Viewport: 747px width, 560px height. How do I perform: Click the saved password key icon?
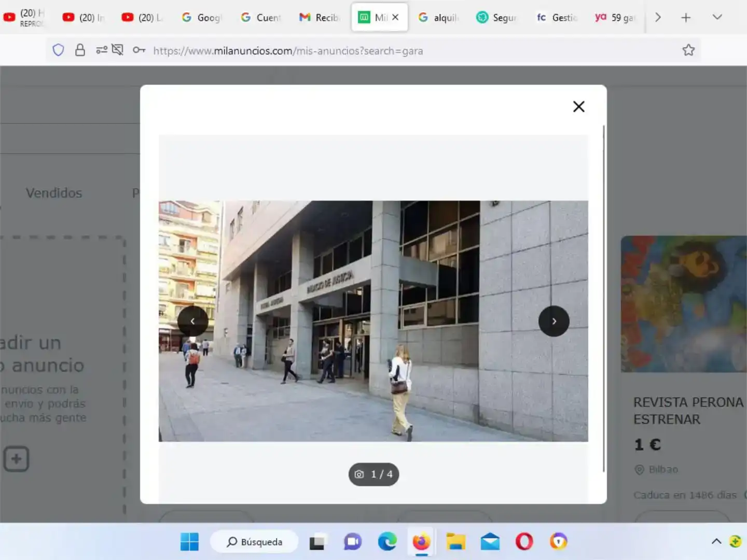139,50
